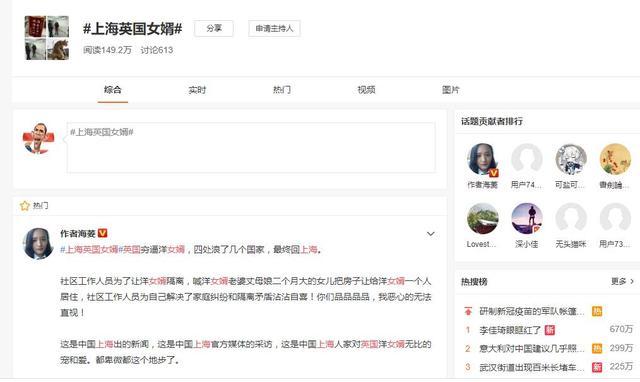Image resolution: width=640 pixels, height=382 pixels.
Task: Click the 热 badge on the pinned hot search
Action: pos(597,311)
